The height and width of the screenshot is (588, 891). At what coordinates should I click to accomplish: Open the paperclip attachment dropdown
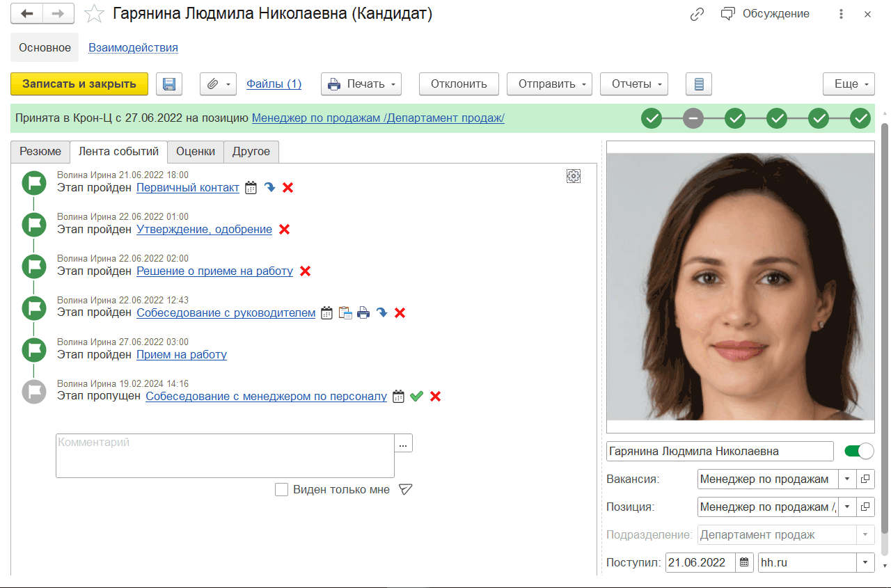coord(219,84)
